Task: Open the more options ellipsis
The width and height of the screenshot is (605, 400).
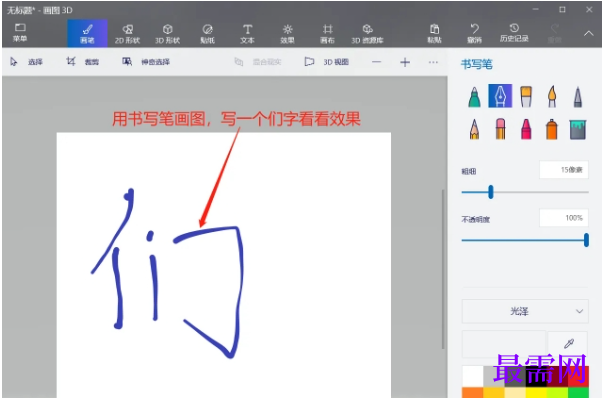Action: (433, 62)
